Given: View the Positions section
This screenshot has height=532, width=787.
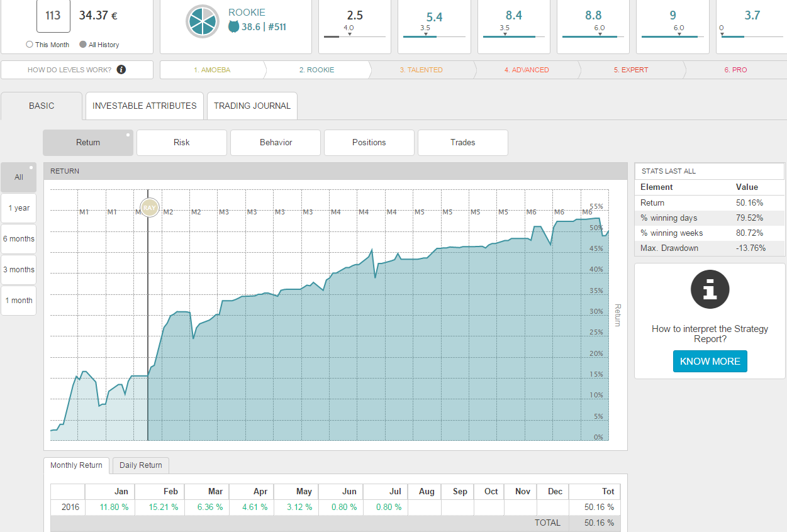Looking at the screenshot, I should pos(369,143).
